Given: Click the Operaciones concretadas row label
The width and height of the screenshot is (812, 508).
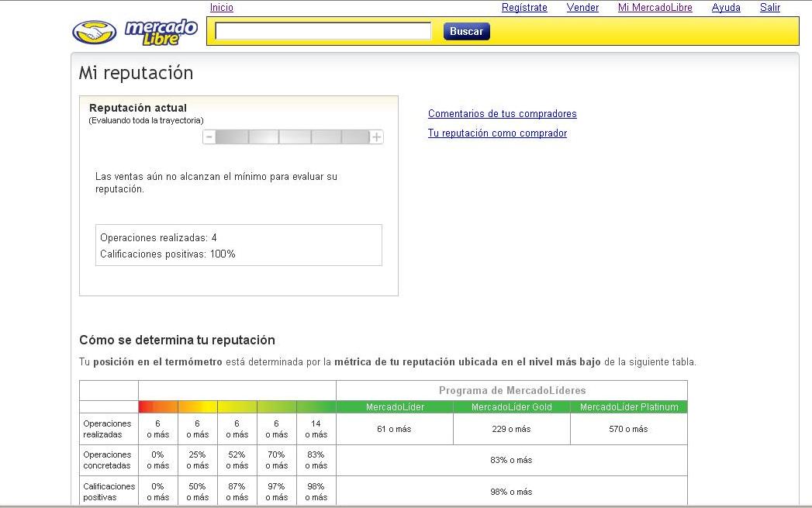Looking at the screenshot, I should (x=107, y=460).
